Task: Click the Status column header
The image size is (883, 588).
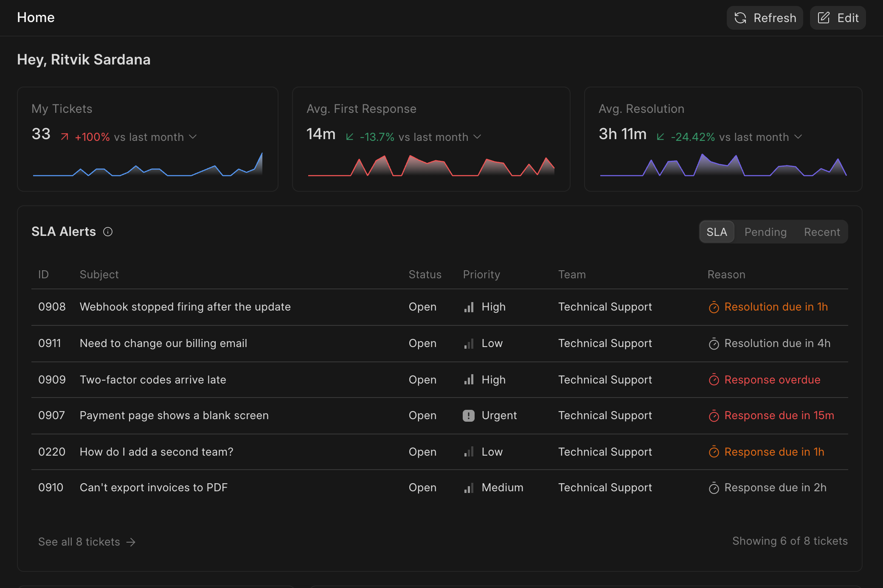Action: pyautogui.click(x=425, y=274)
